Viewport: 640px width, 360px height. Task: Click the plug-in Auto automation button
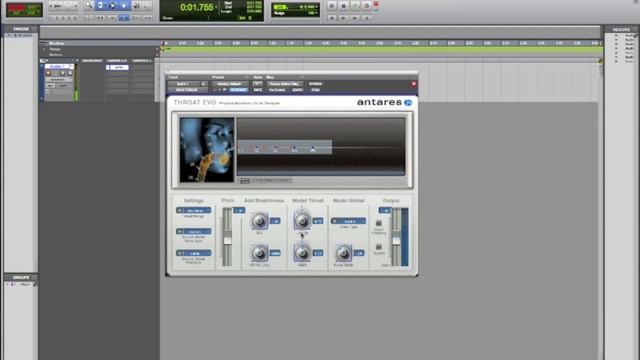tap(258, 83)
